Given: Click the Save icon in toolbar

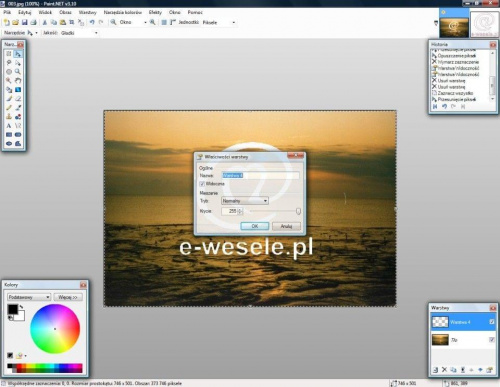Looking at the screenshot, I should click(x=24, y=22).
